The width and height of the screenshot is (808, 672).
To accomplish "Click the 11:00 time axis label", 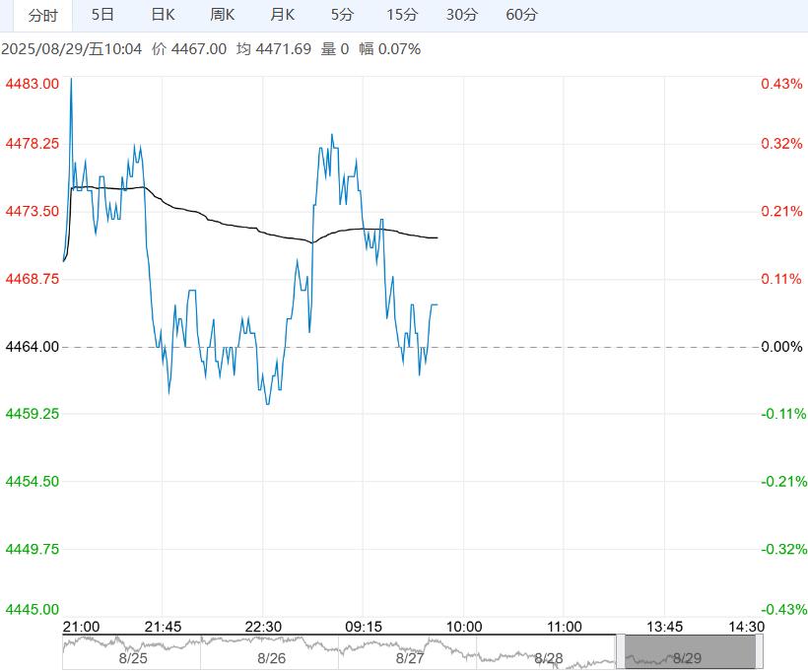I will (564, 627).
